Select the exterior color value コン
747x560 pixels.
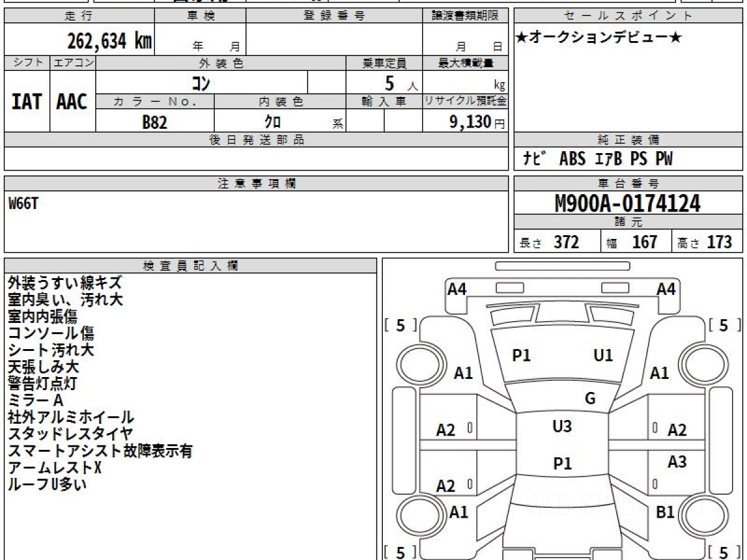[202, 83]
